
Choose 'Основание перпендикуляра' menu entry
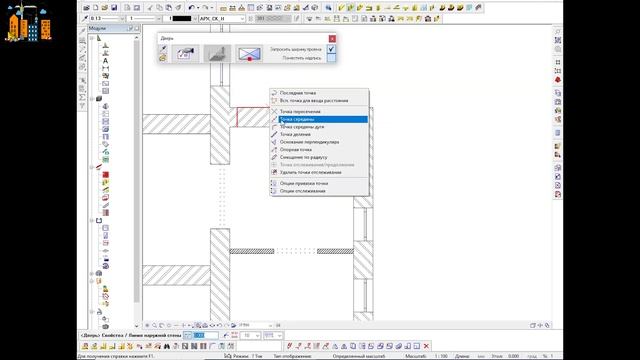pyautogui.click(x=319, y=142)
